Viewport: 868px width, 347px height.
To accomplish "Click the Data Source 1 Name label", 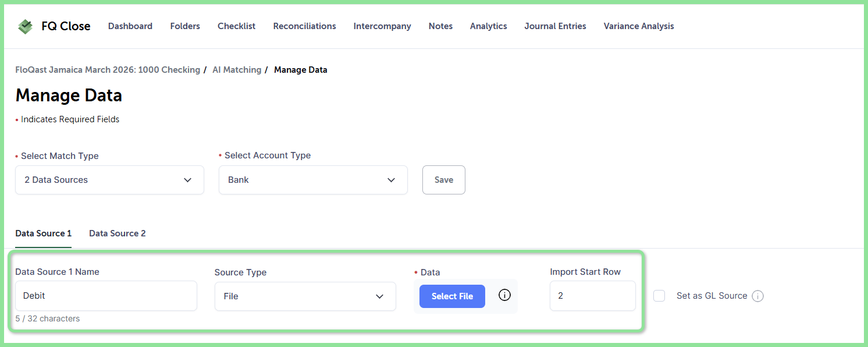I will coord(57,272).
